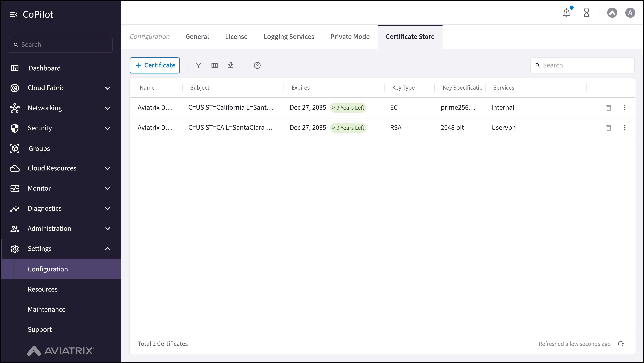This screenshot has height=363, width=644.
Task: Select the filter icon in the certificate toolbar
Action: [x=198, y=65]
